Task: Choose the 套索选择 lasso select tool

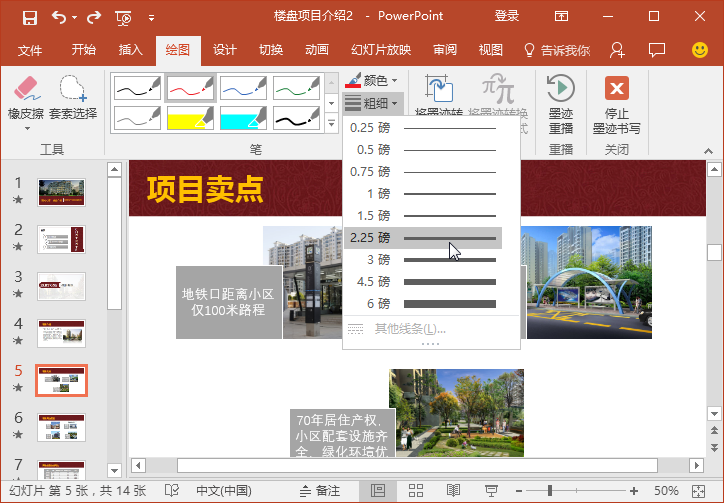Action: coord(73,97)
